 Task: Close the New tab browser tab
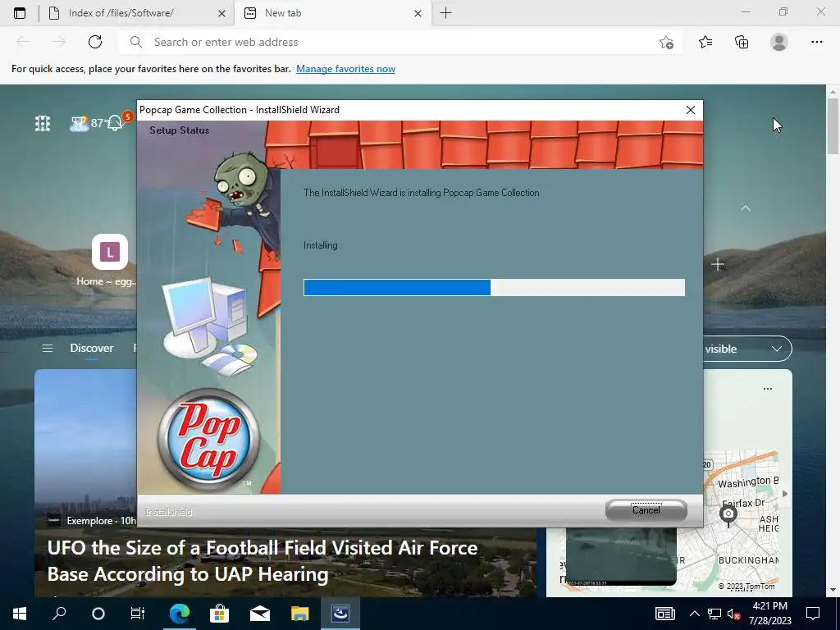pyautogui.click(x=418, y=14)
